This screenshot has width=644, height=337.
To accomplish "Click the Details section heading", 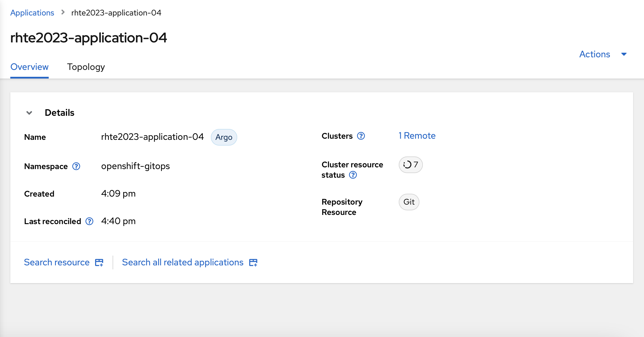I will coord(60,113).
